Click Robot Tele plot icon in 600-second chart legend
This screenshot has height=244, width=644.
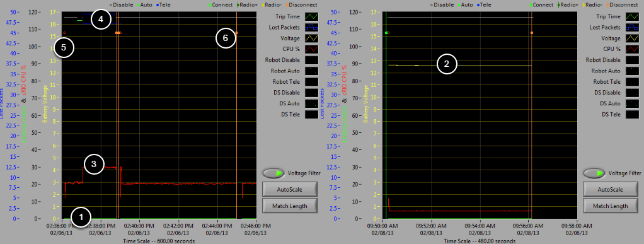click(x=312, y=81)
